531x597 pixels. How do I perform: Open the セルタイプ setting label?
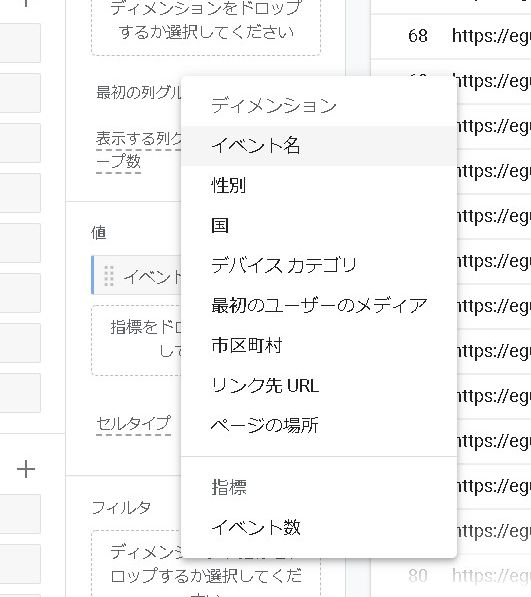pyautogui.click(x=133, y=423)
